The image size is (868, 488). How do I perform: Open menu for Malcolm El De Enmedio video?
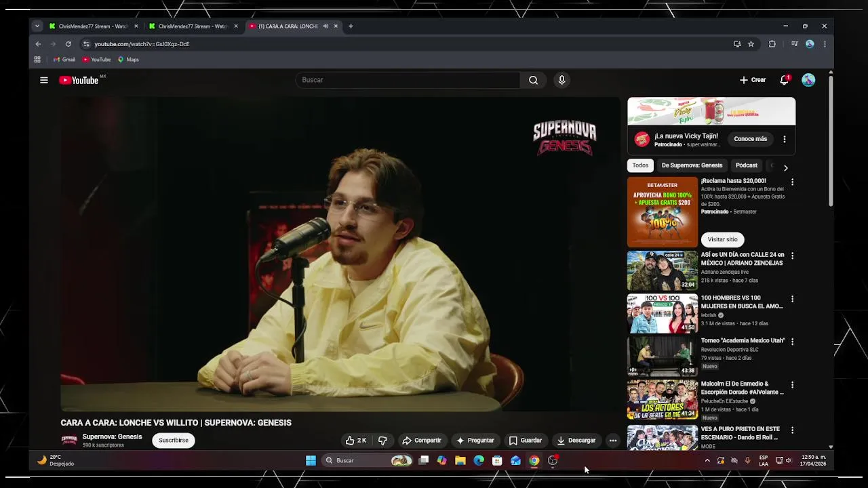(x=792, y=385)
